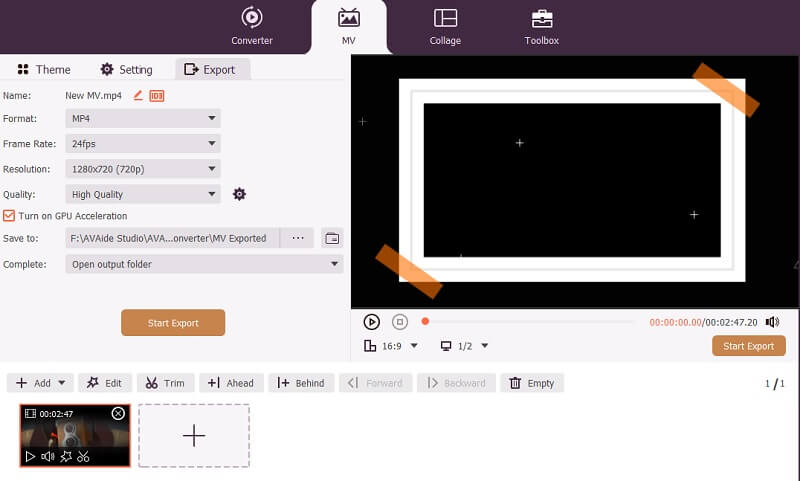Click the preview playback progress slider
This screenshot has width=800, height=481.
530,322
